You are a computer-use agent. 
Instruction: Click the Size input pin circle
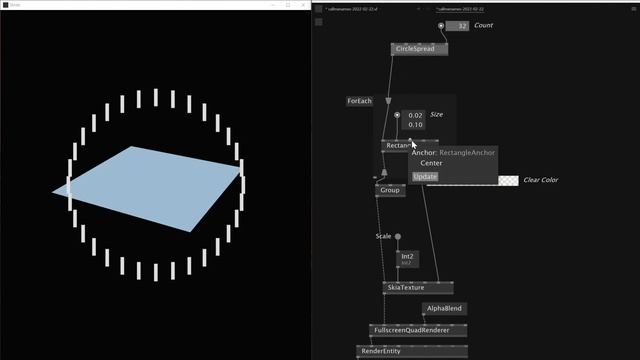(397, 115)
